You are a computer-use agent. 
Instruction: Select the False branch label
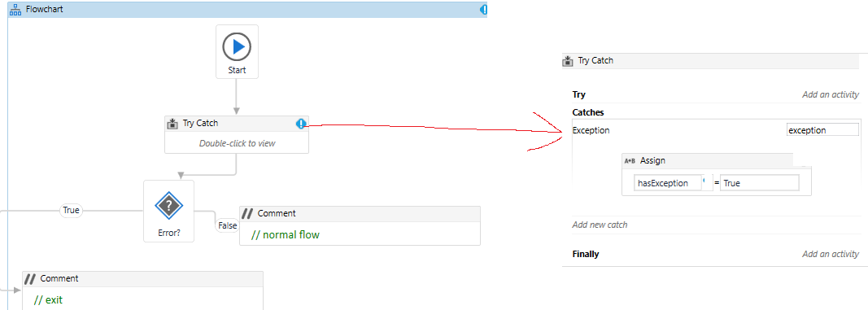(227, 225)
